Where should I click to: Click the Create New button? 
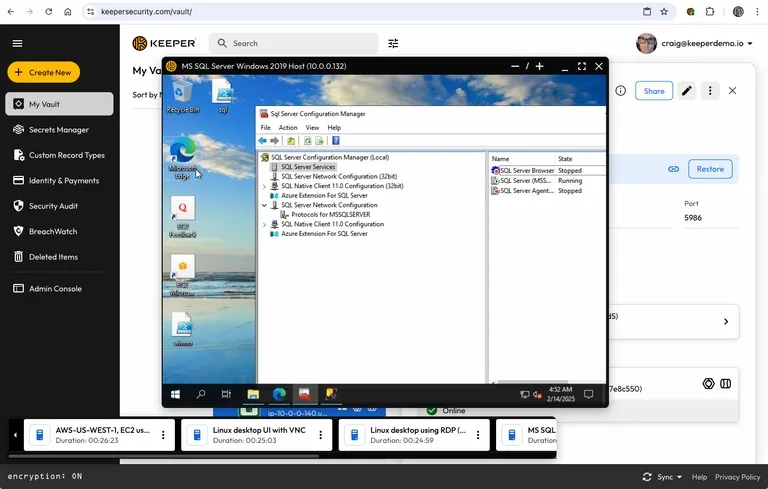click(43, 72)
